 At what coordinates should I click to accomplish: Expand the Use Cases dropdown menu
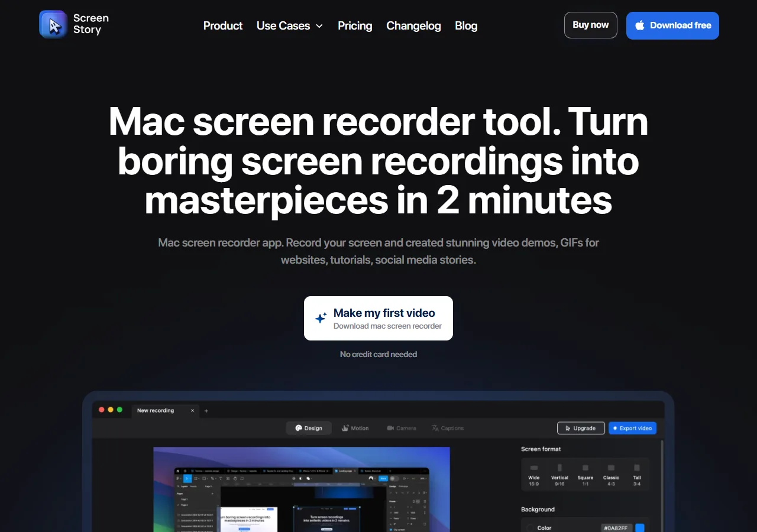290,25
